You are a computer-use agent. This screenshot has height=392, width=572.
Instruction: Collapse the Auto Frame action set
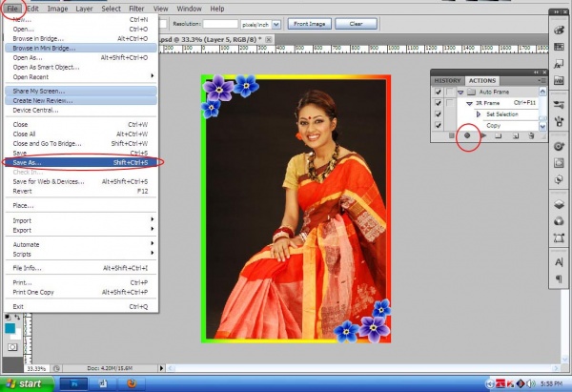point(458,92)
